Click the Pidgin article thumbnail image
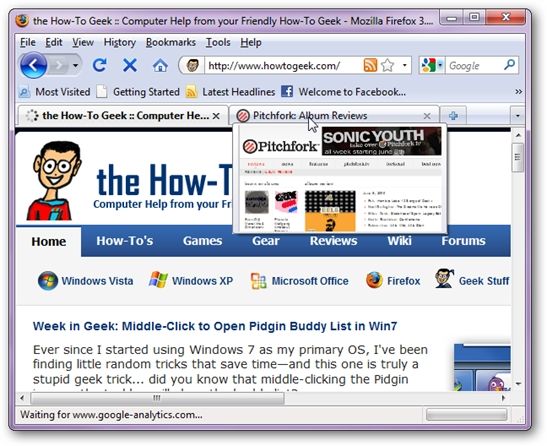Screen dimensions: 547x446 [482, 367]
